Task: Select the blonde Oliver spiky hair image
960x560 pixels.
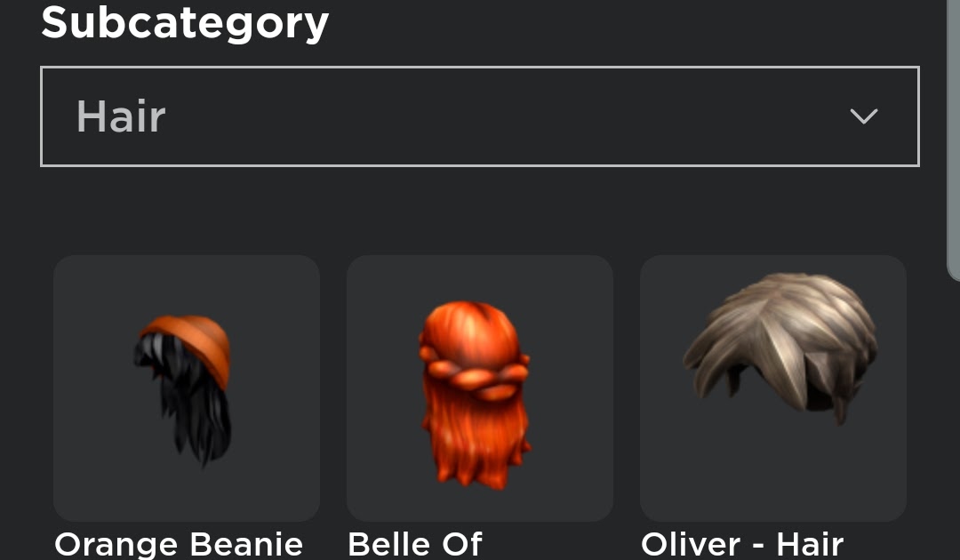Action: pos(780,348)
